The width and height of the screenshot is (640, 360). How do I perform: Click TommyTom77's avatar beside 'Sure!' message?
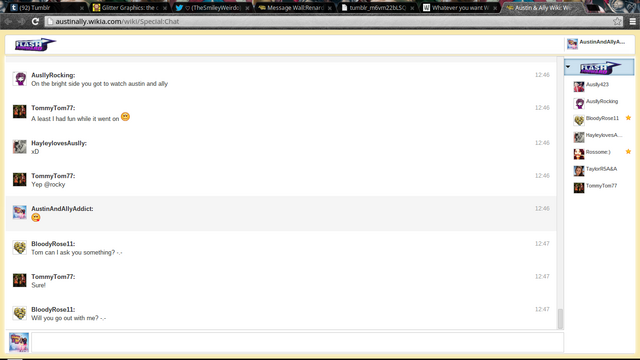point(19,280)
